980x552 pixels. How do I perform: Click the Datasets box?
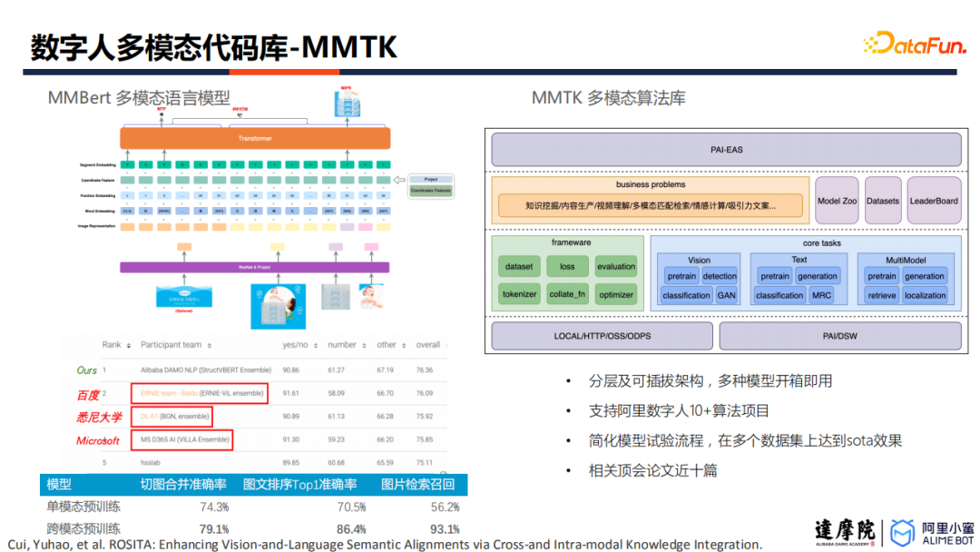883,201
